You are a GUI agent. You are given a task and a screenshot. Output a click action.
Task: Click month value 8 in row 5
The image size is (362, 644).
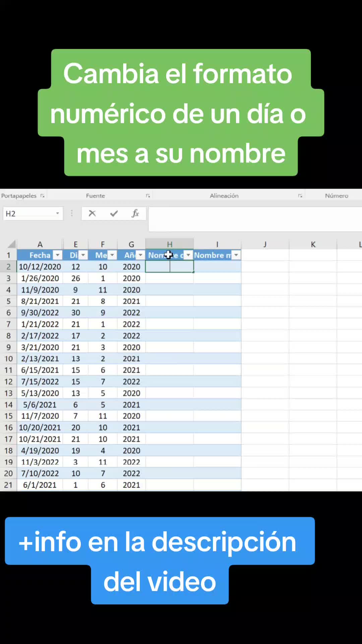(103, 301)
